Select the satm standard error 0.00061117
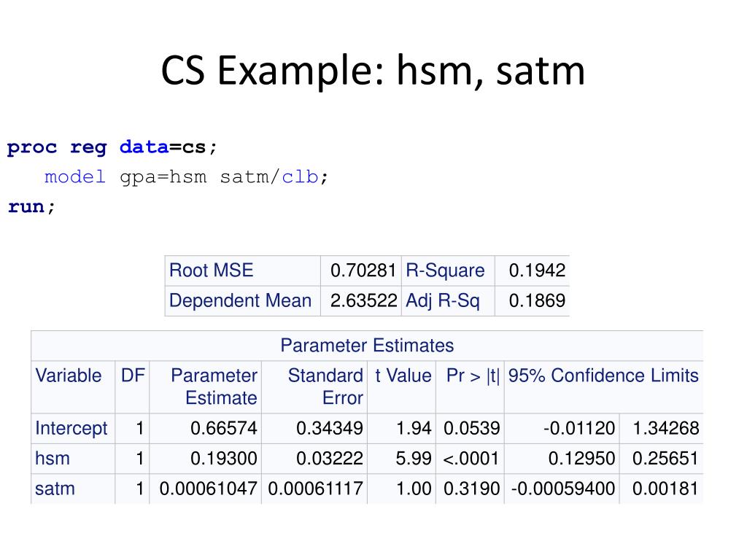This screenshot has height=560, width=747. [x=314, y=489]
